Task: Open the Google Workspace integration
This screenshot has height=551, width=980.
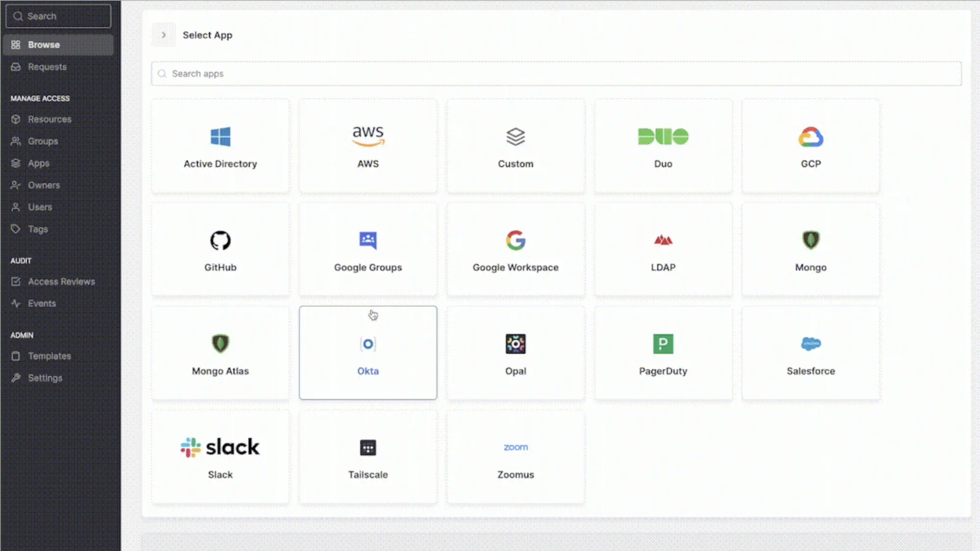Action: (x=515, y=250)
